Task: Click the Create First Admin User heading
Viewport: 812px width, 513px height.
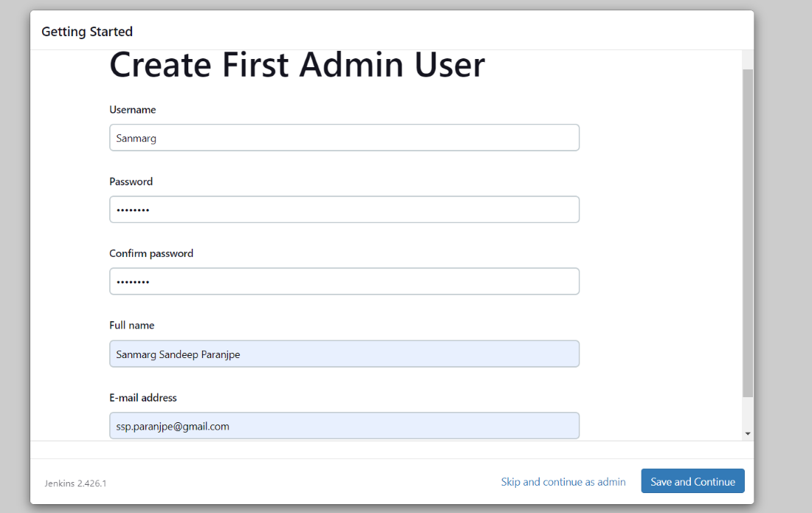Action: pyautogui.click(x=297, y=65)
